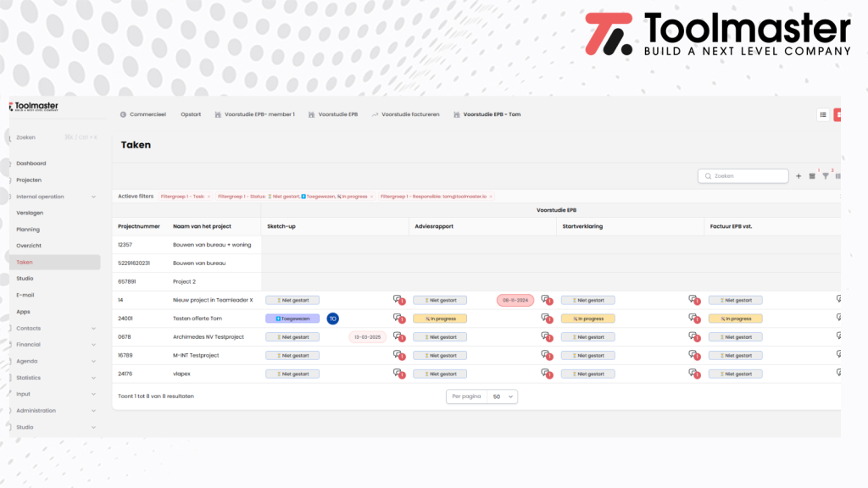The image size is (868, 488).
Task: Open Adviesrapport comments for M-INT Testproject
Action: [547, 355]
